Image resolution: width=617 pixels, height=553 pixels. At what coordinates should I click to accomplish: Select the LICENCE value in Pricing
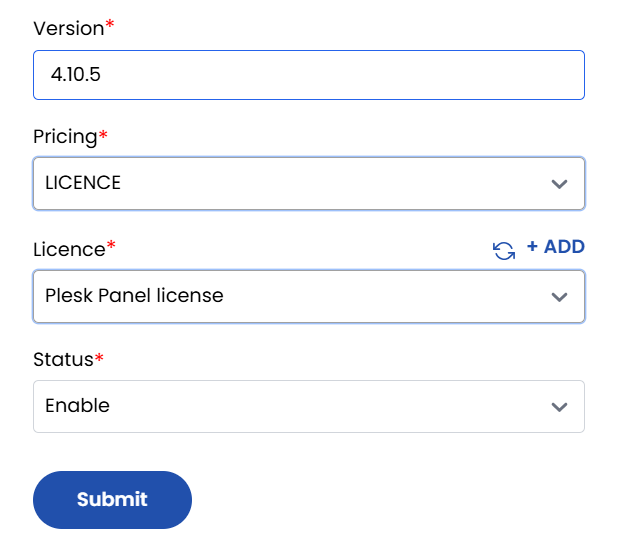(x=83, y=184)
